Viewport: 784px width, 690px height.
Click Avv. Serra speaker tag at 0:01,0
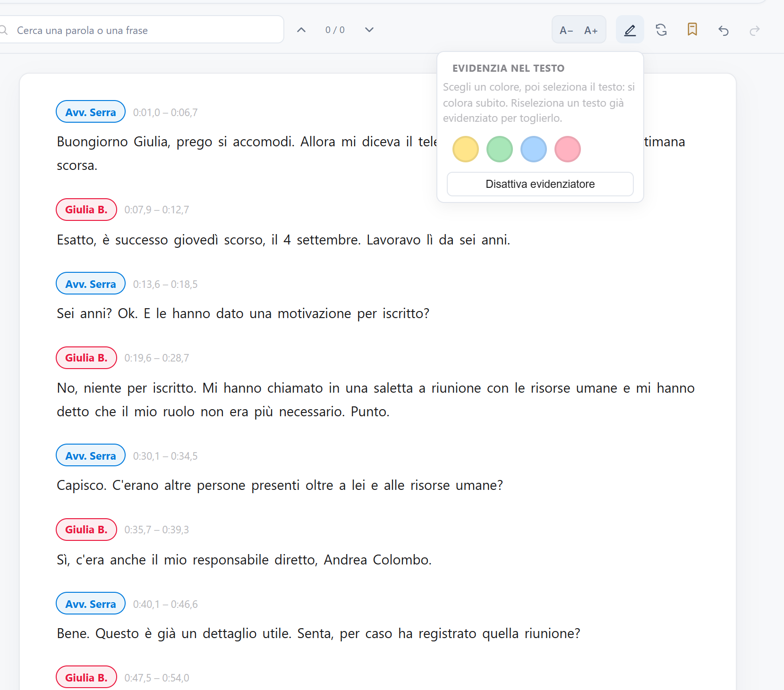91,112
